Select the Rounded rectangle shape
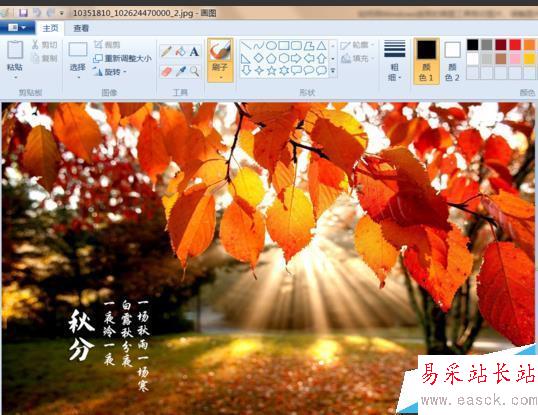This screenshot has height=415, width=538. [x=296, y=46]
